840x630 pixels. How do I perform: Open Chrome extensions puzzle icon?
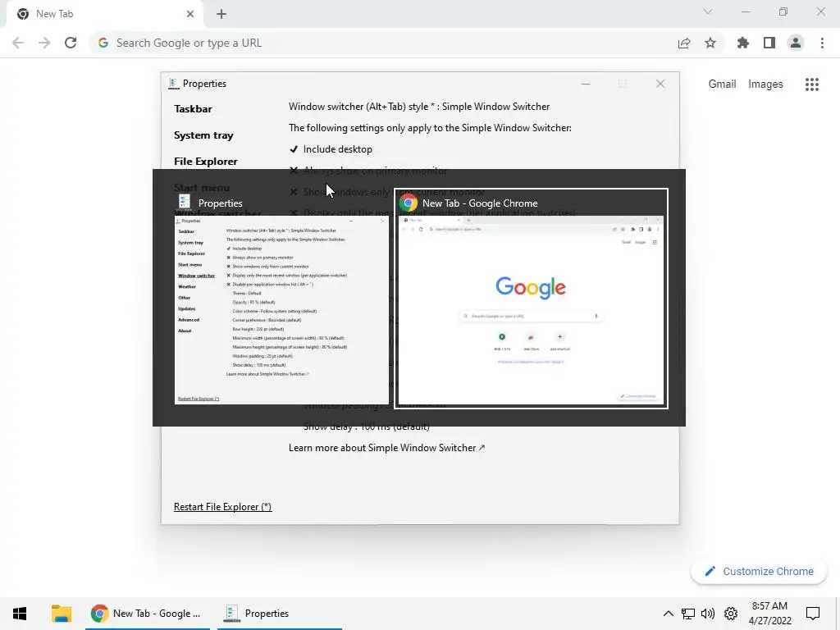click(743, 43)
